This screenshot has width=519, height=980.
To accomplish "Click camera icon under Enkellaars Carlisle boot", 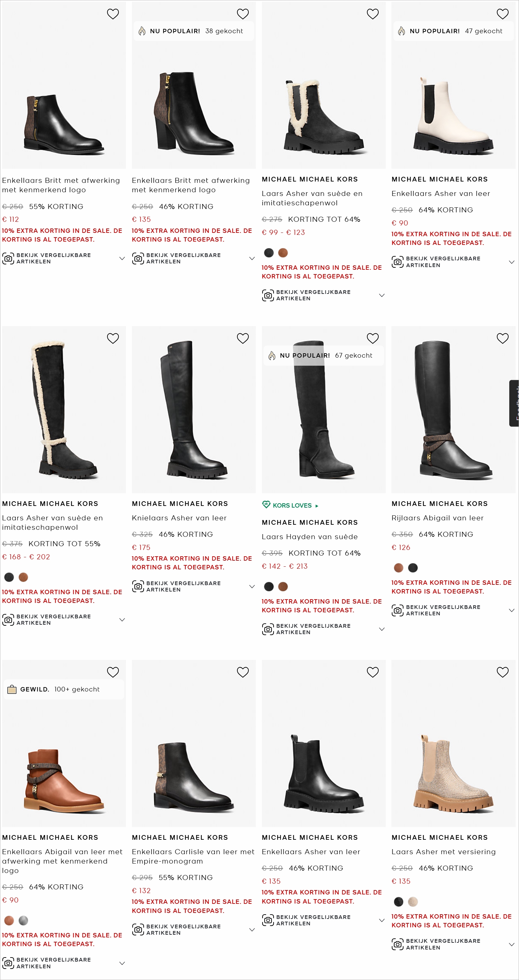I will click(x=138, y=929).
